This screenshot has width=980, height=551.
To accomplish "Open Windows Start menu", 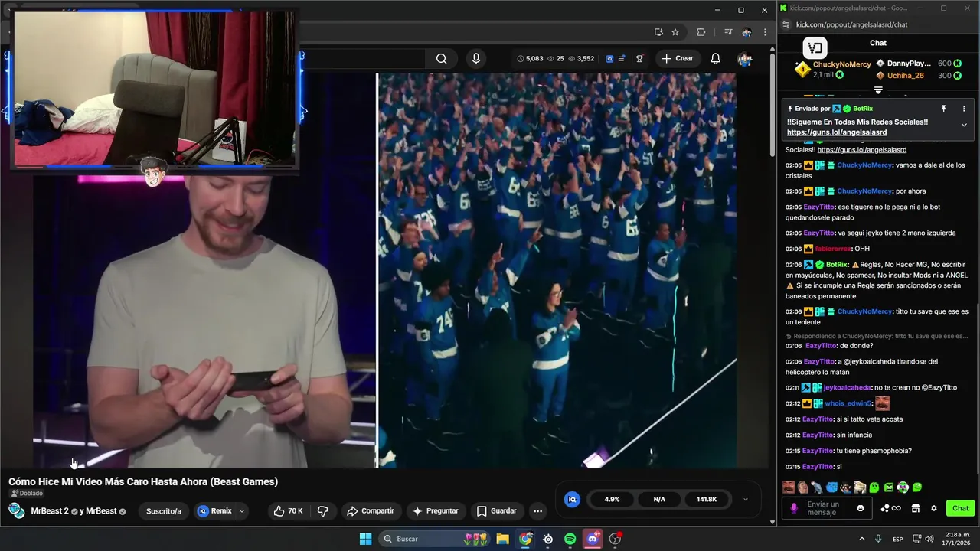I will (x=365, y=539).
